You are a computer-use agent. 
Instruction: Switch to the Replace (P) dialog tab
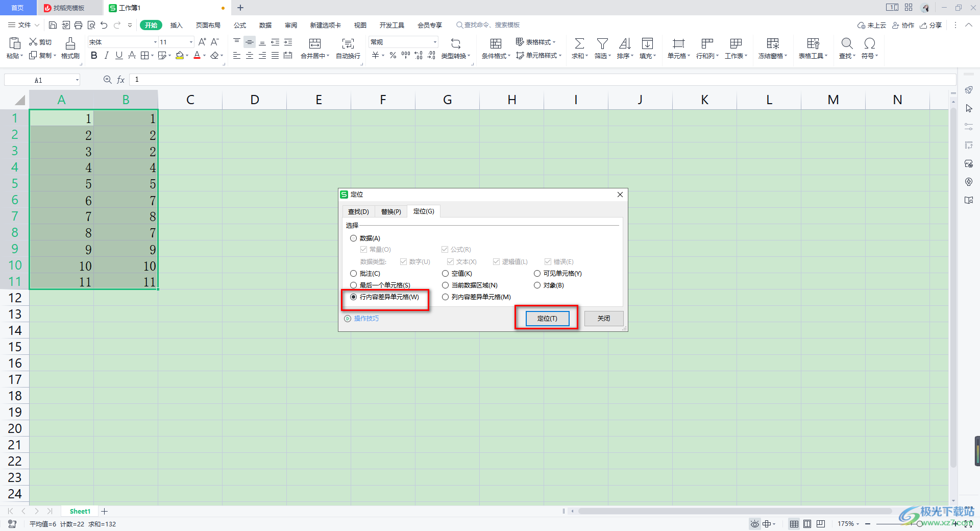tap(391, 212)
